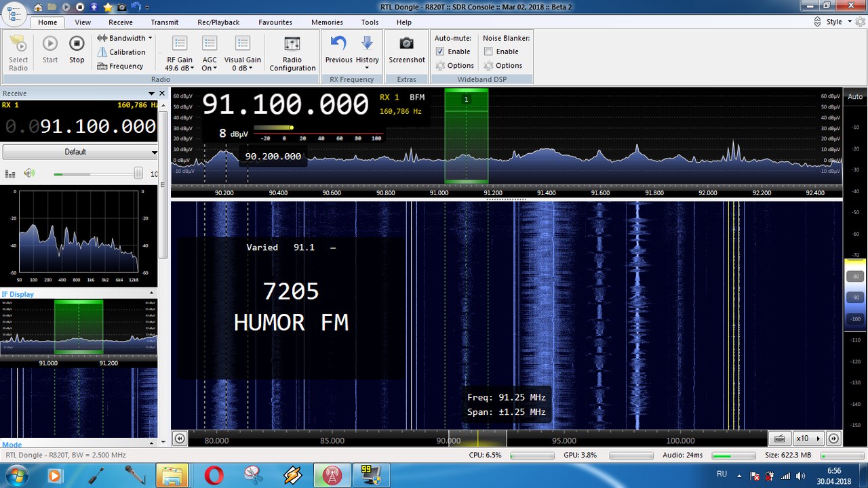Viewport: 868px width, 488px height.
Task: Click the RU language indicator in tray
Action: click(722, 474)
